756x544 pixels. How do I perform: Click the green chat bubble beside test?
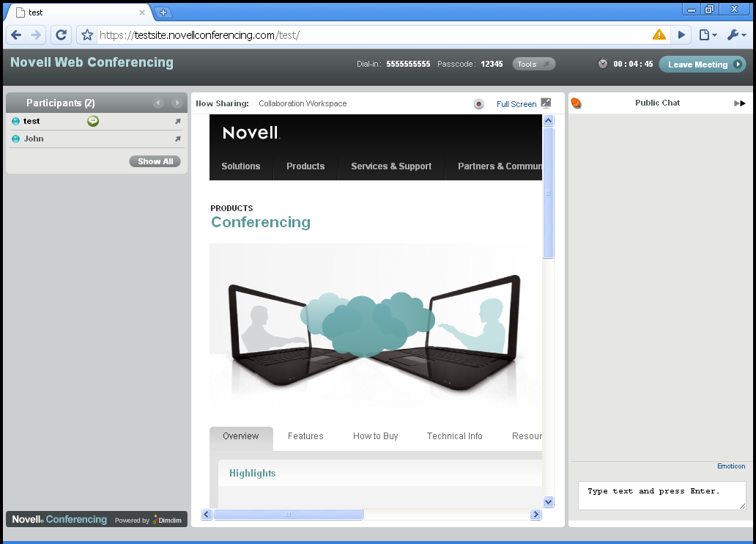93,121
